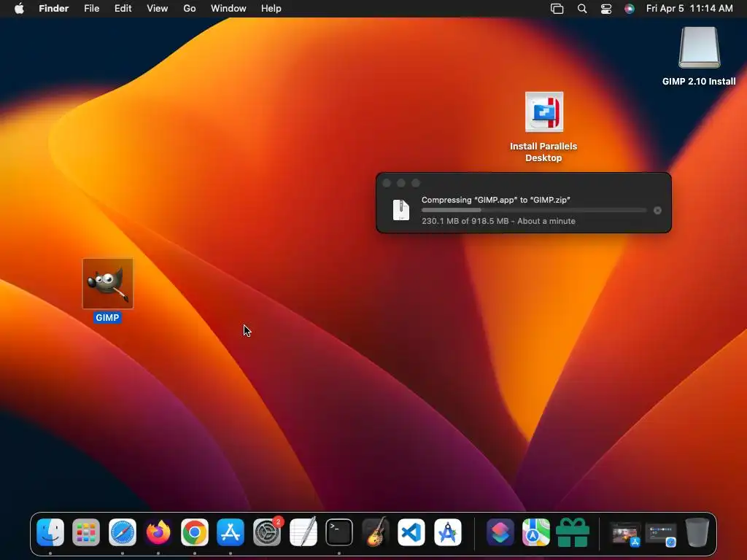
Task: Open Control Center in menu bar
Action: 606,9
